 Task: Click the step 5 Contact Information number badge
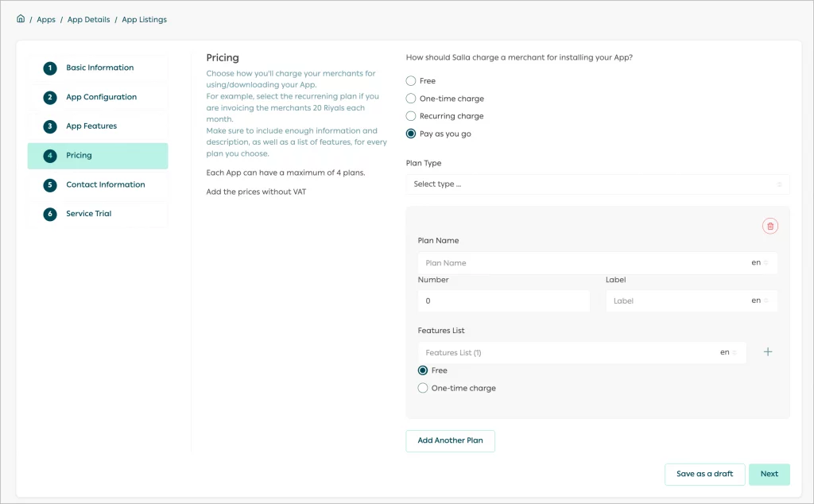[49, 184]
